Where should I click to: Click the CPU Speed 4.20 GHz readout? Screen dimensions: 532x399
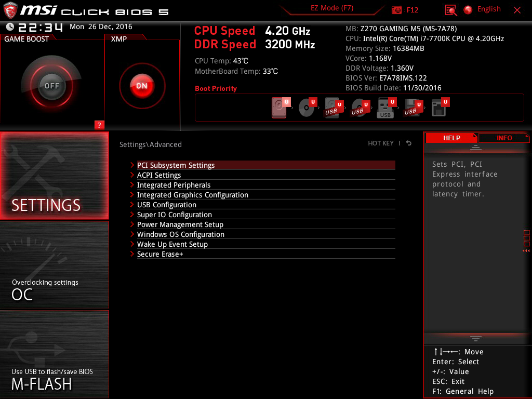point(252,31)
